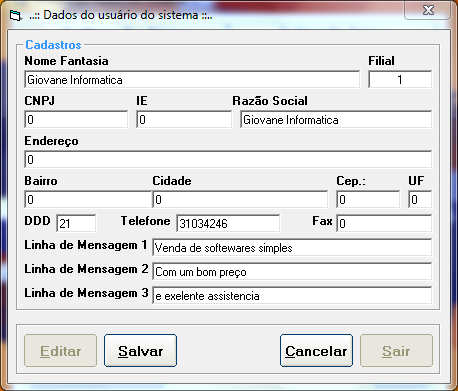
Task: Select the CNPJ field
Action: pyautogui.click(x=76, y=120)
